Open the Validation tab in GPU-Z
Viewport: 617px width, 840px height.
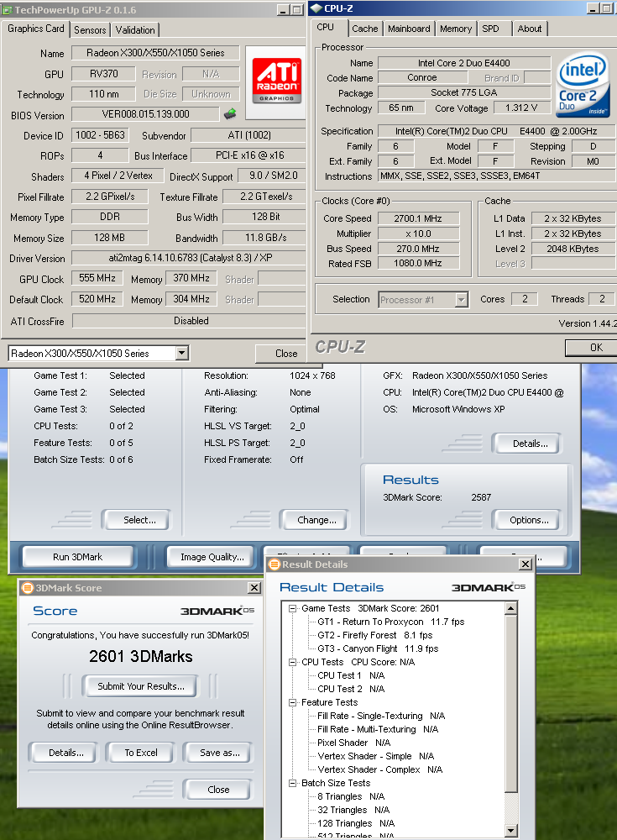pyautogui.click(x=135, y=30)
